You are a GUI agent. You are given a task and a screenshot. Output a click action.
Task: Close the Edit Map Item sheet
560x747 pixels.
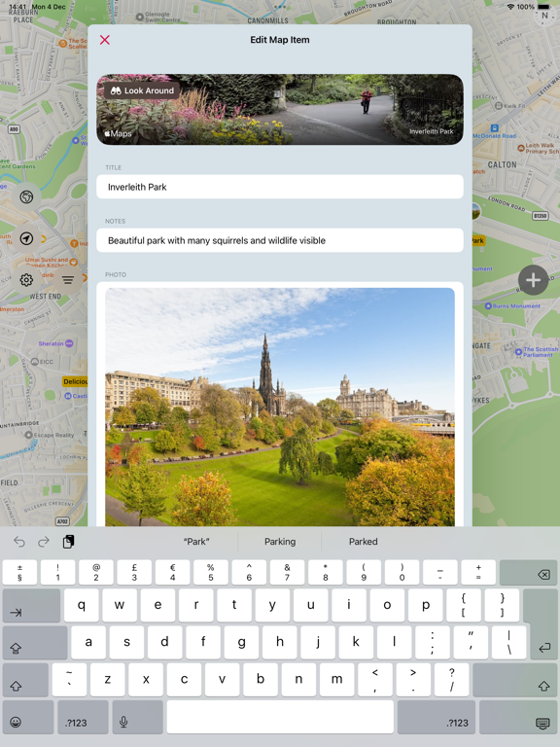105,40
